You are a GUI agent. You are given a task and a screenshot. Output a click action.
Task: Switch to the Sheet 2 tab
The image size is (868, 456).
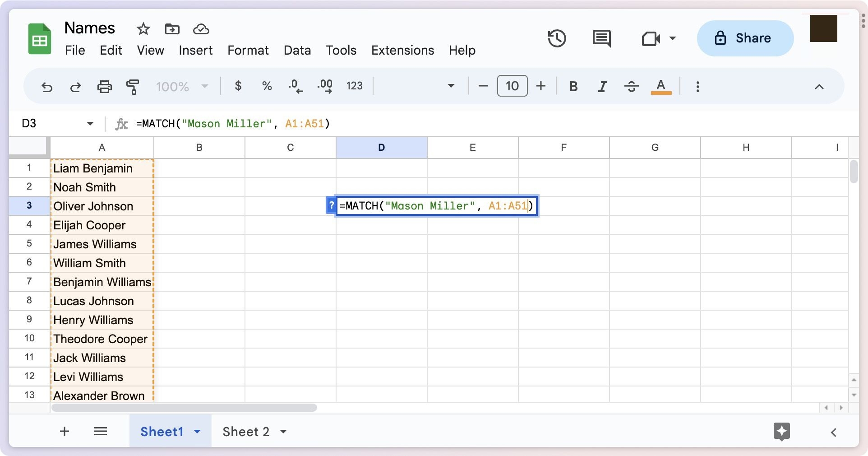[245, 432]
